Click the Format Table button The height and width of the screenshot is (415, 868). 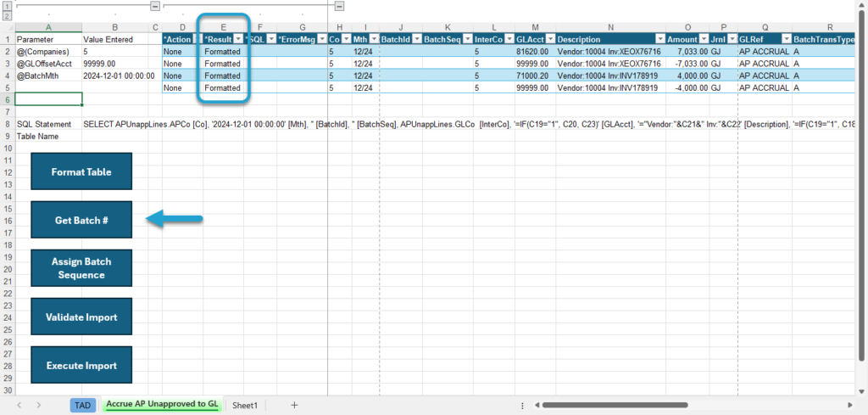[x=81, y=171]
